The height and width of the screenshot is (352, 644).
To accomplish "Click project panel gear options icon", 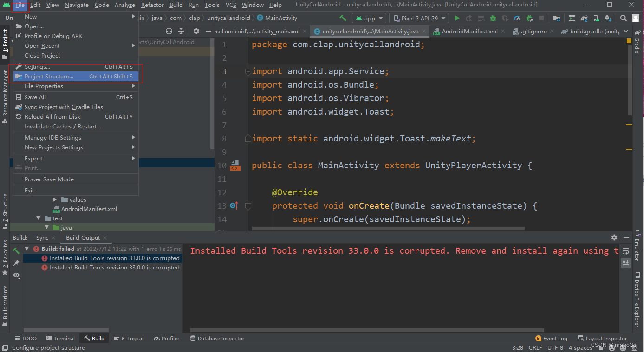I will 196,31.
